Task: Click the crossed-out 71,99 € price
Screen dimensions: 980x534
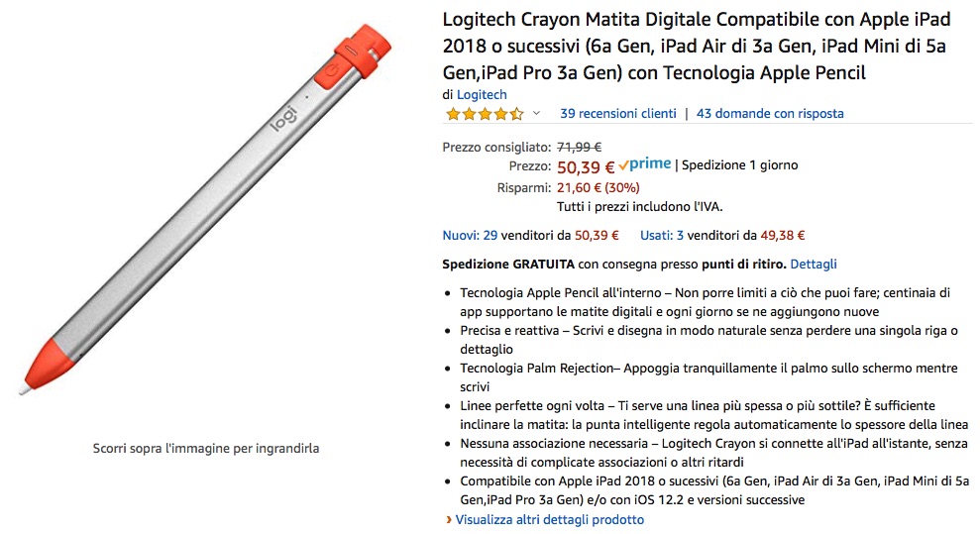Action: pos(581,147)
